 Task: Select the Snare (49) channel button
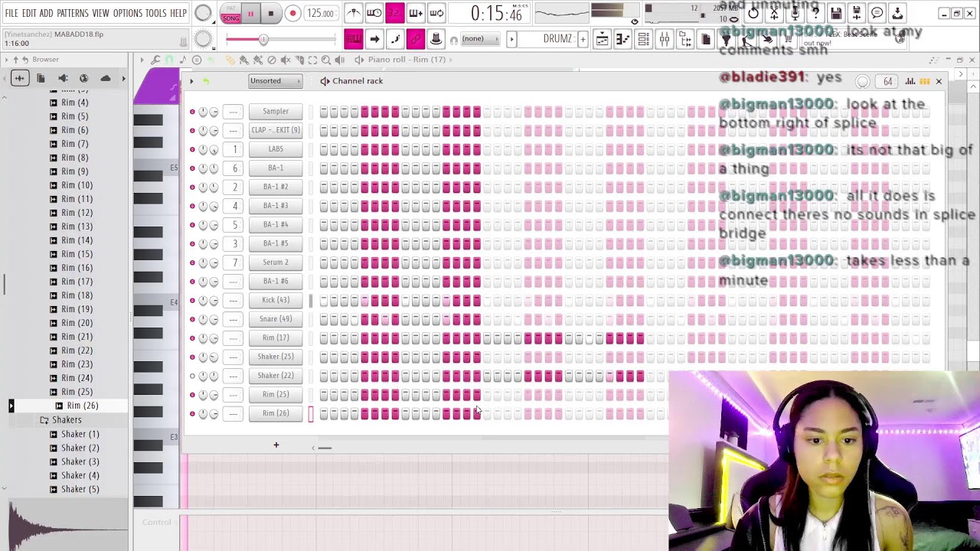(x=276, y=319)
